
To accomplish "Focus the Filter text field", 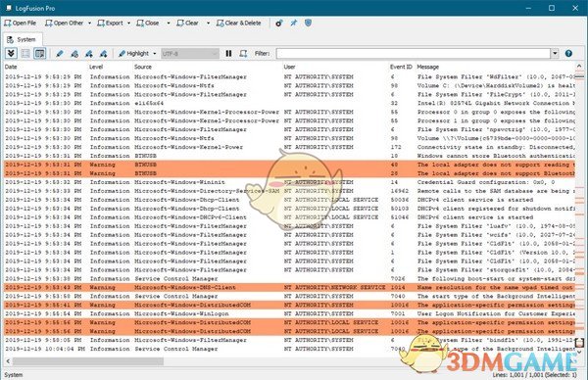I will (x=414, y=54).
